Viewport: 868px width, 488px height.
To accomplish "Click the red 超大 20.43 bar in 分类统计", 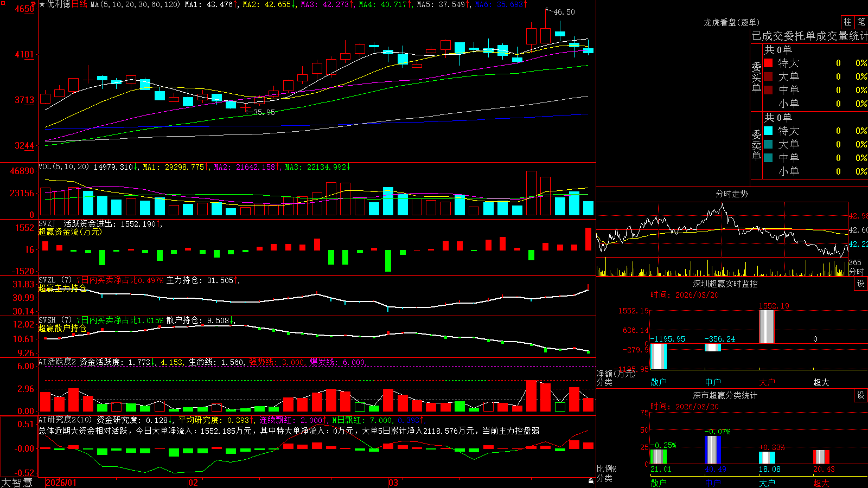I will click(x=821, y=457).
